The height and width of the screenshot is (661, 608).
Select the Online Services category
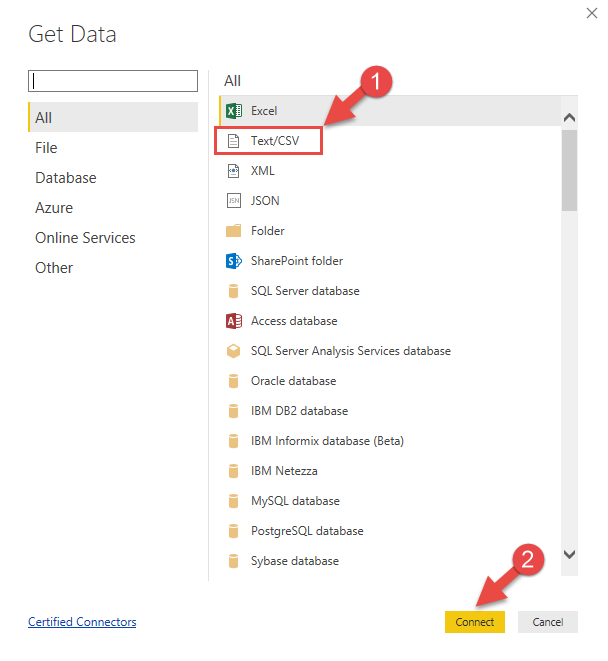click(85, 238)
